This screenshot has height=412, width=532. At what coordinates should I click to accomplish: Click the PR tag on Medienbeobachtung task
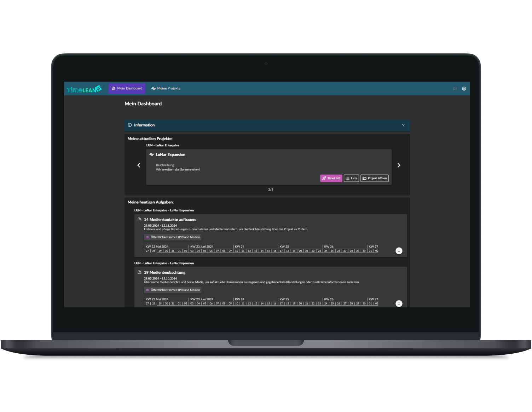pyautogui.click(x=173, y=290)
